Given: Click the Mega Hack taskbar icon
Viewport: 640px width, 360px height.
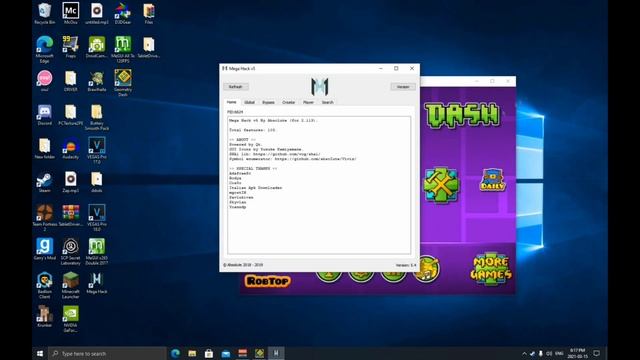Looking at the screenshot, I should coord(276,353).
